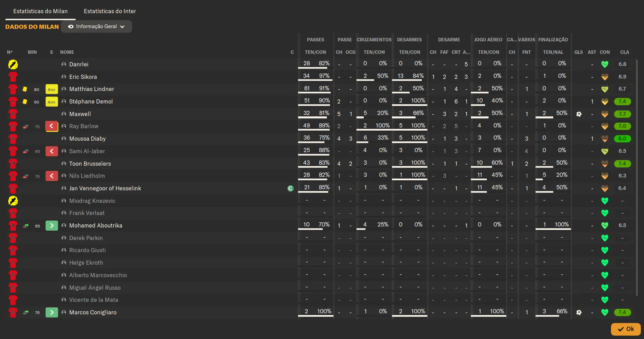Click profile icon next to Toon Brusselers
This screenshot has width=644, height=339.
(64, 164)
